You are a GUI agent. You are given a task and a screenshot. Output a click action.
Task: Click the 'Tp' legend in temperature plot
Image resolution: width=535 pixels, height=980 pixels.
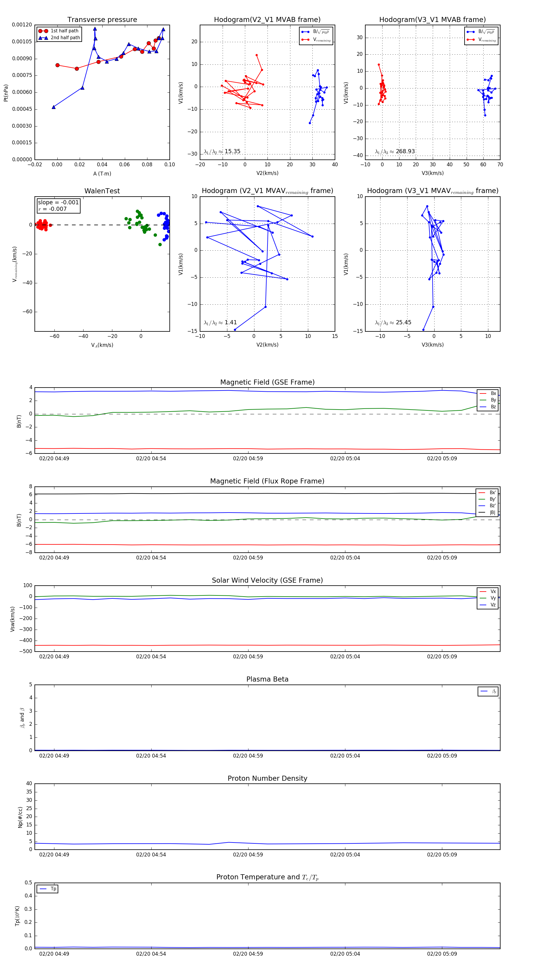(48, 889)
